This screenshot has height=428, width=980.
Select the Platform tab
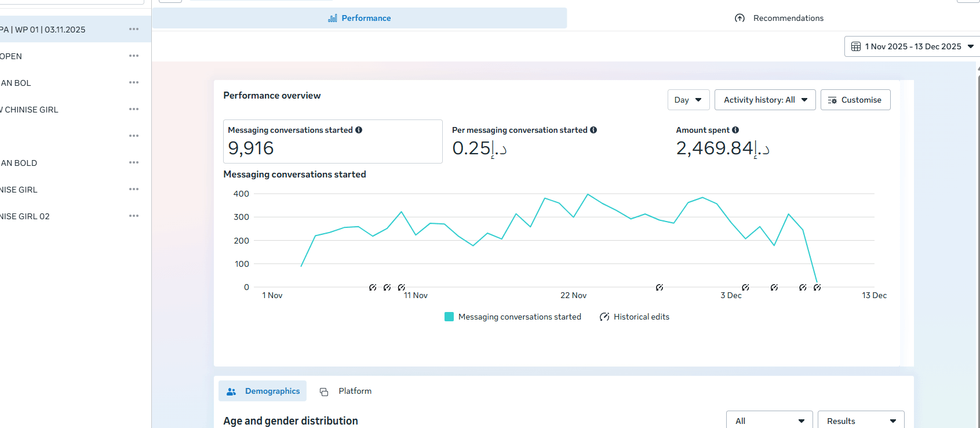346,391
